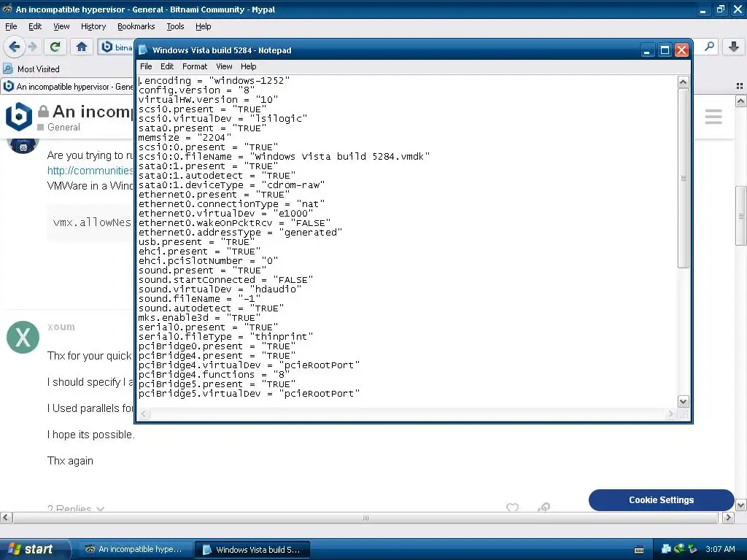Click the pciBridge4.functions = "8" line
This screenshot has height=560, width=747.
pos(214,375)
